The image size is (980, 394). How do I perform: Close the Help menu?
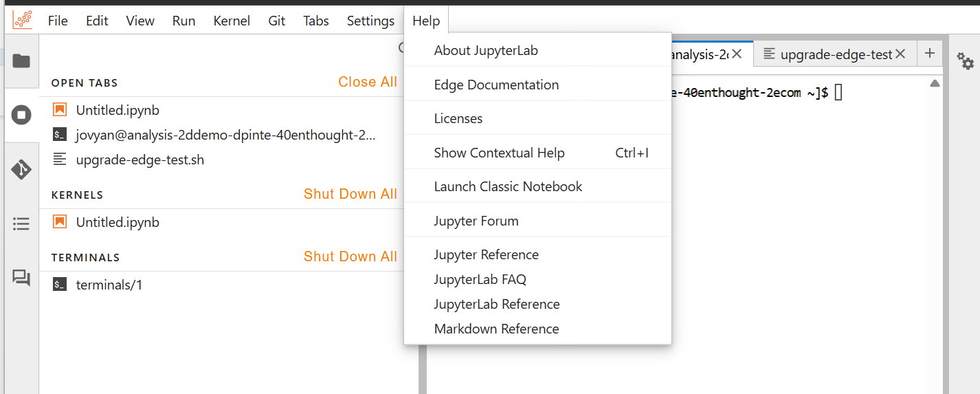426,21
